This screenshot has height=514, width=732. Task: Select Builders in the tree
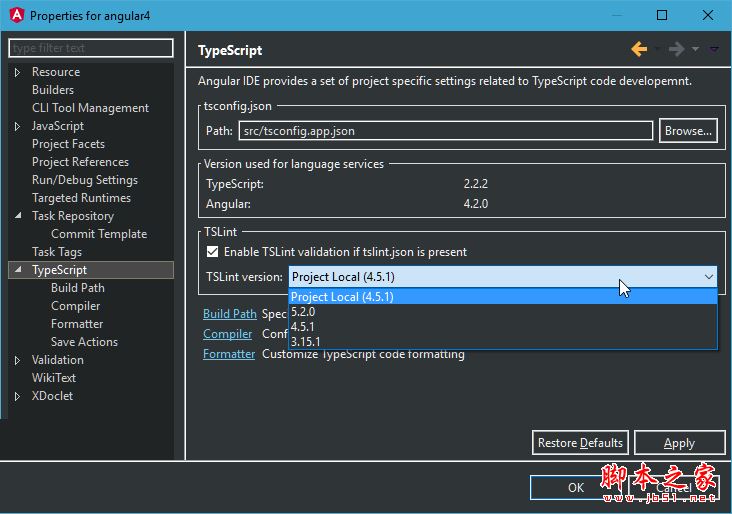tap(53, 90)
